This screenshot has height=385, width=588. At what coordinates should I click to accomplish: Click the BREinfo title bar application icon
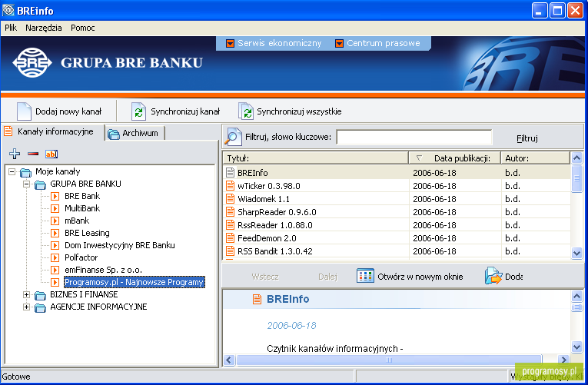click(x=8, y=10)
